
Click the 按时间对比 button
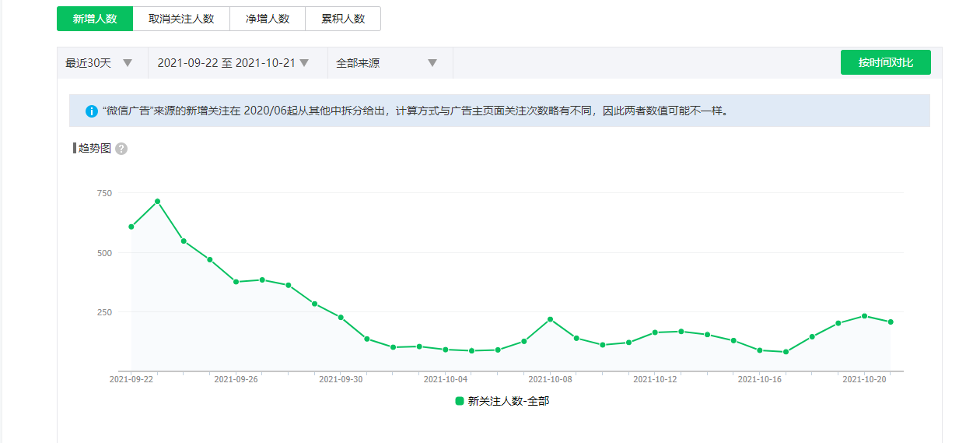885,62
